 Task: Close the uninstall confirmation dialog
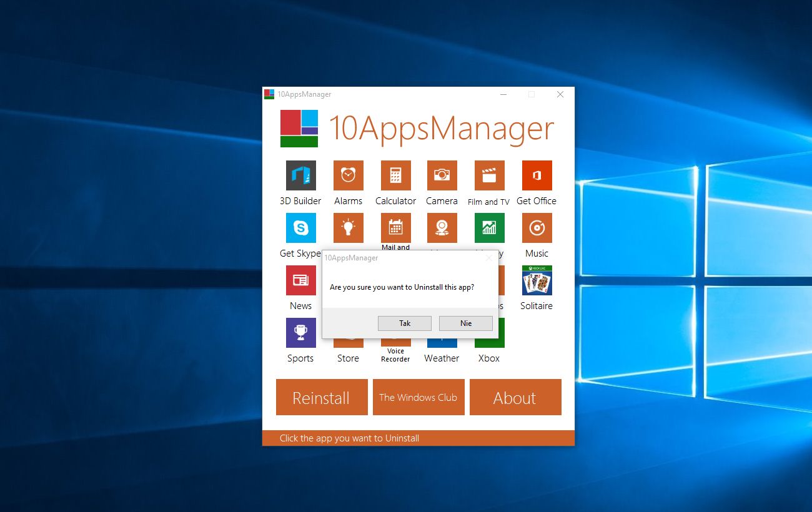click(489, 258)
